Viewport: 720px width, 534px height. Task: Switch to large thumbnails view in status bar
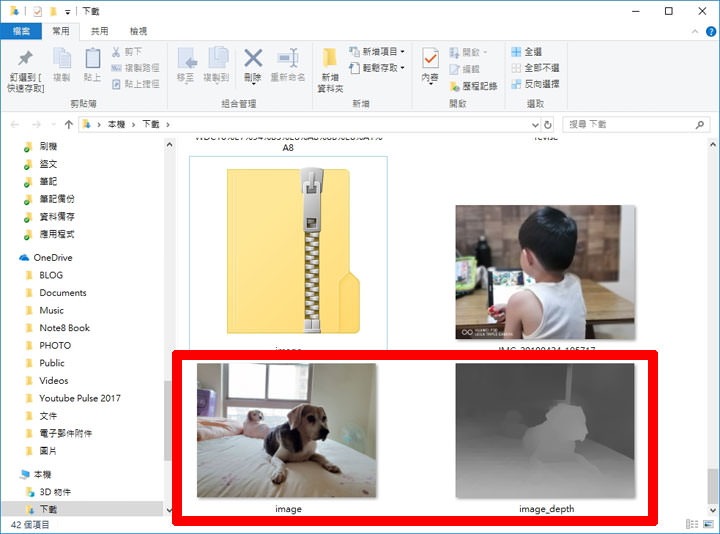click(708, 524)
